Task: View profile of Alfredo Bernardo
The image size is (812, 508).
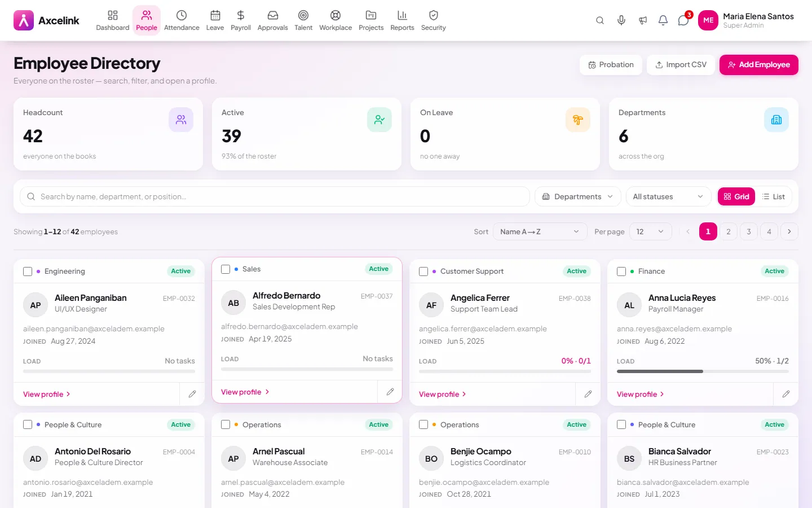Action: 245,392
